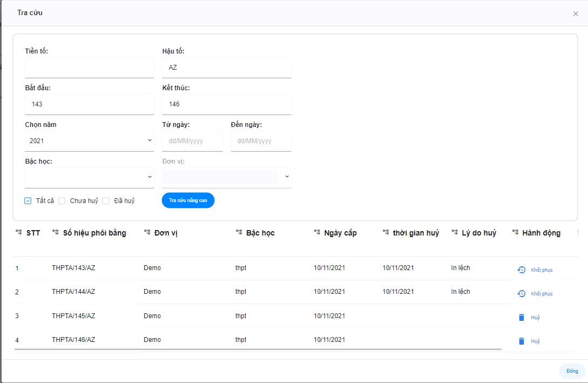The height and width of the screenshot is (383, 588).
Task: Enable the Chưa huỷ checkbox
Action: 62,201
